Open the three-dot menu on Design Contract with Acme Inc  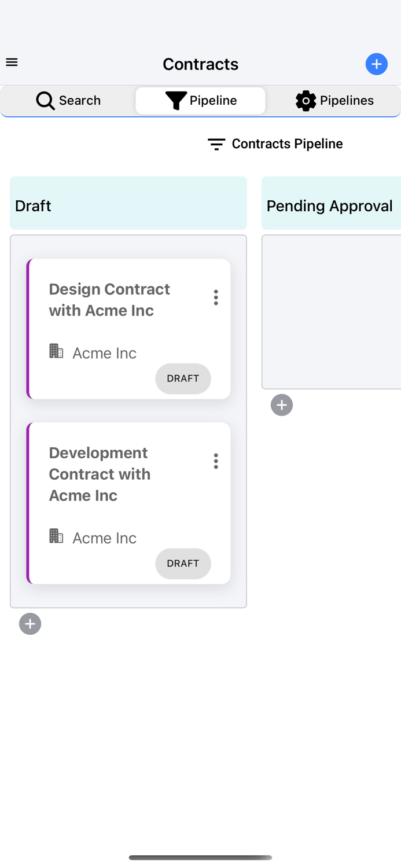[x=216, y=297]
